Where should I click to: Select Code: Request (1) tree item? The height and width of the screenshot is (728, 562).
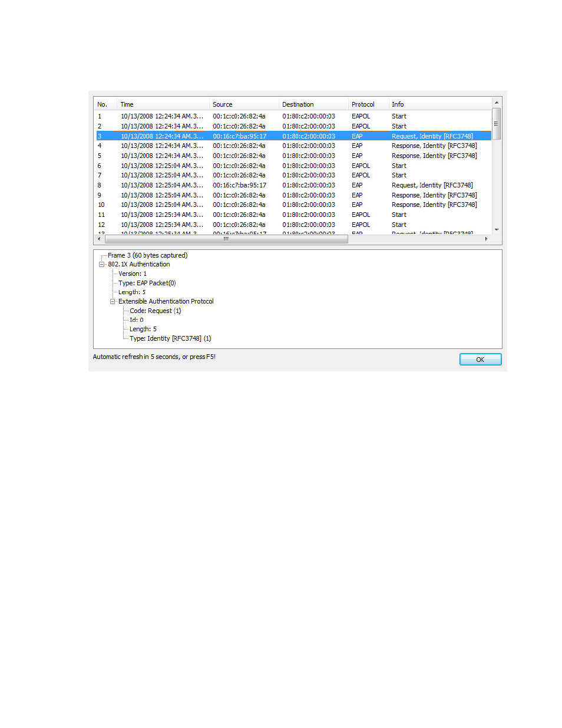click(156, 311)
